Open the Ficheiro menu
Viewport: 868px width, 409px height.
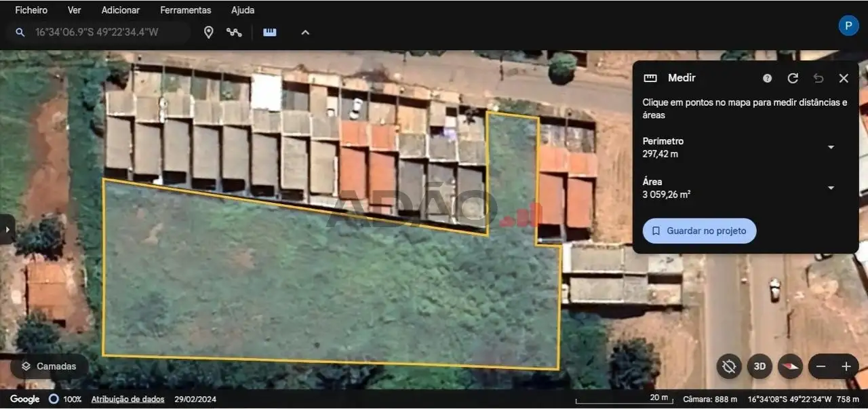click(x=31, y=10)
